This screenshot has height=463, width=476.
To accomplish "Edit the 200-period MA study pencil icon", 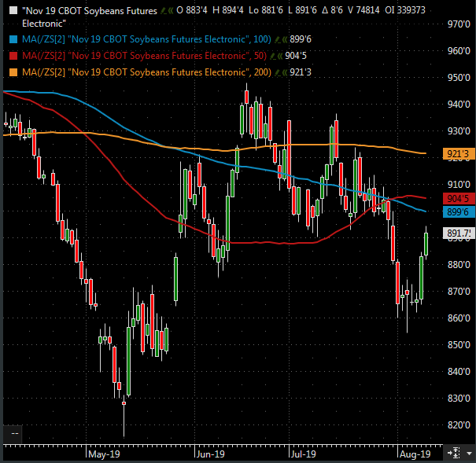I will pos(278,72).
